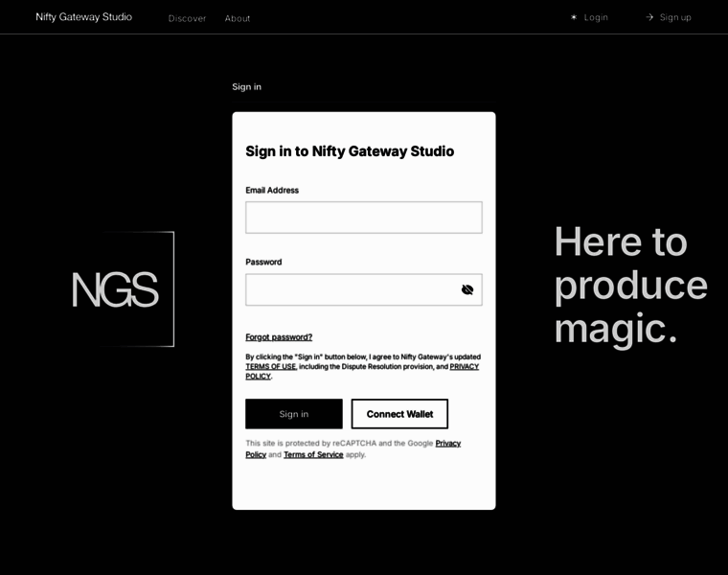
Task: Click the Sign up link in header
Action: point(675,17)
